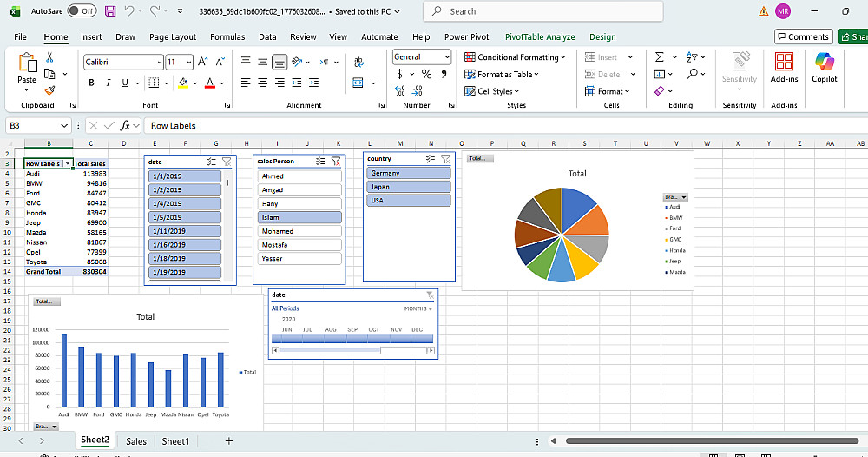Screen dimensions: 868x457
Task: Toggle multi-select on country slicer
Action: [431, 159]
